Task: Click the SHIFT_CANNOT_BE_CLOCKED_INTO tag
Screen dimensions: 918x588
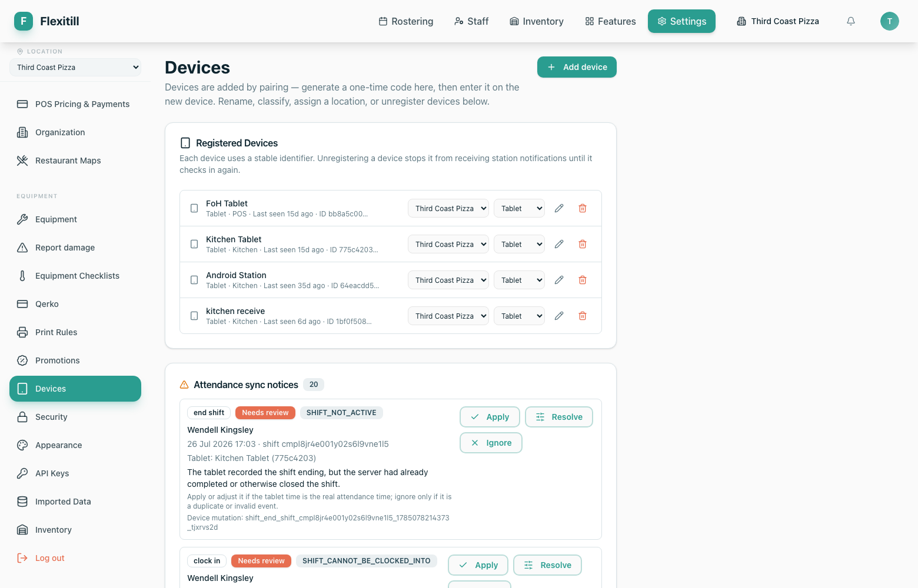Action: click(366, 561)
